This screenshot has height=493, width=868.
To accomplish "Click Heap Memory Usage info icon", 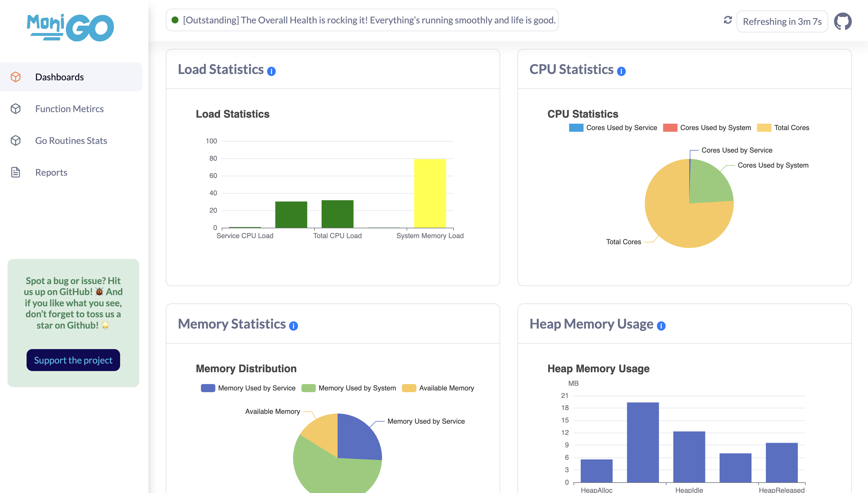I will (661, 326).
